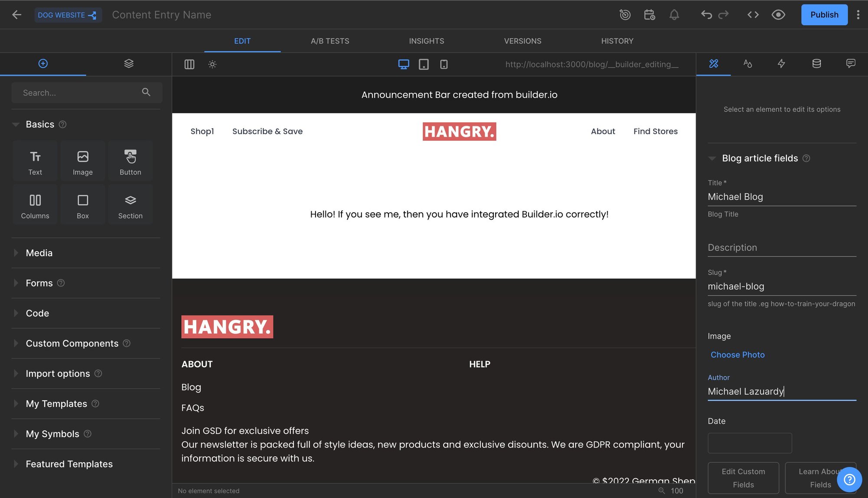This screenshot has height=498, width=868.
Task: Click the Add elements plus icon
Action: click(43, 64)
